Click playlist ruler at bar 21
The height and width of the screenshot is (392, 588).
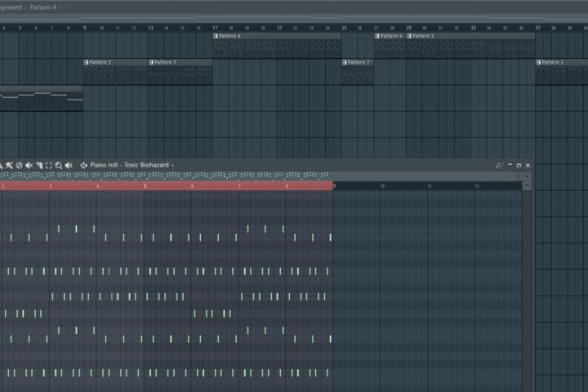(x=279, y=28)
